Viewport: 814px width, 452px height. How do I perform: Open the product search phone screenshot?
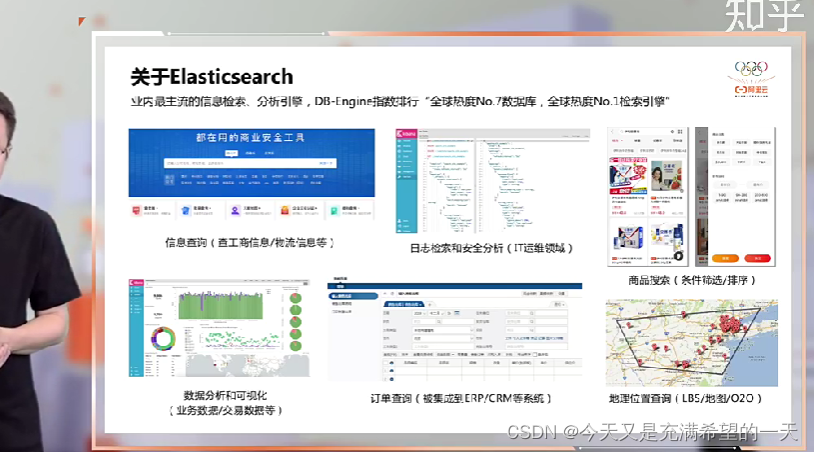[648, 196]
